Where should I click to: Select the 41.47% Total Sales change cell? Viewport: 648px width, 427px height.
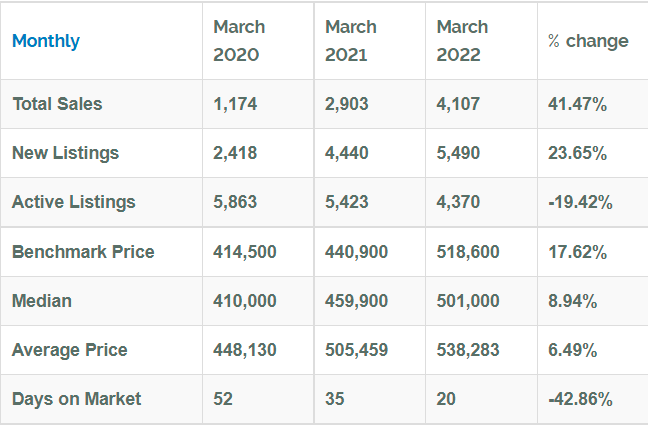(577, 104)
